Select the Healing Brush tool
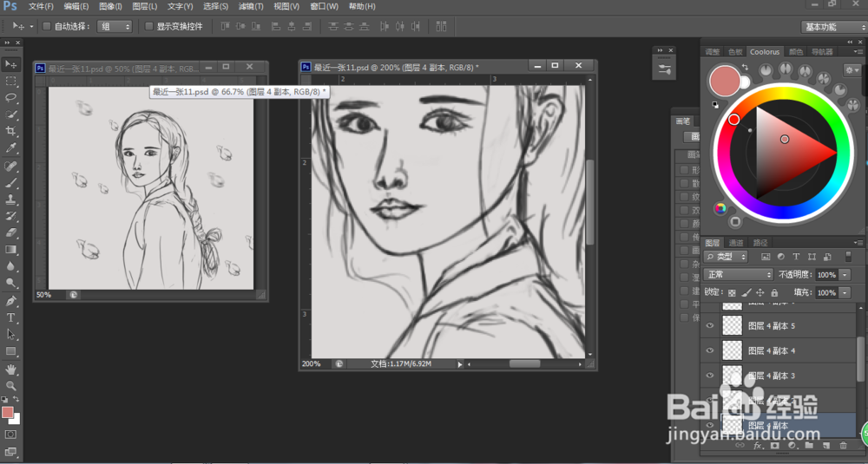The width and height of the screenshot is (868, 464). tap(11, 166)
